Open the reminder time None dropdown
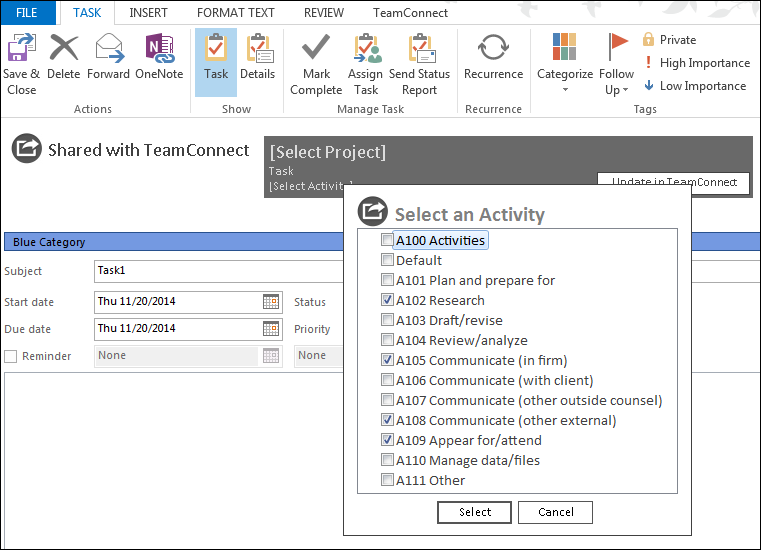This screenshot has width=761, height=550. click(x=318, y=356)
